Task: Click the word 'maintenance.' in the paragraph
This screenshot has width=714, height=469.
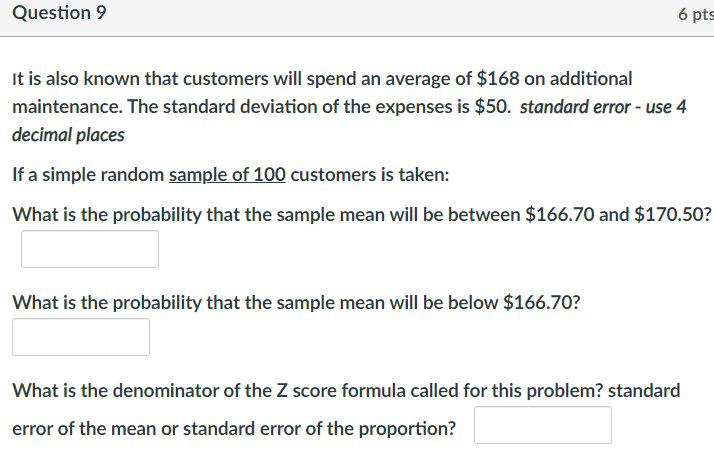Action: [67, 107]
